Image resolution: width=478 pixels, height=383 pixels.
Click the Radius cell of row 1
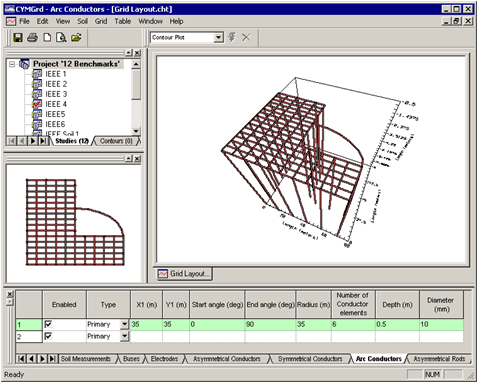pos(313,324)
